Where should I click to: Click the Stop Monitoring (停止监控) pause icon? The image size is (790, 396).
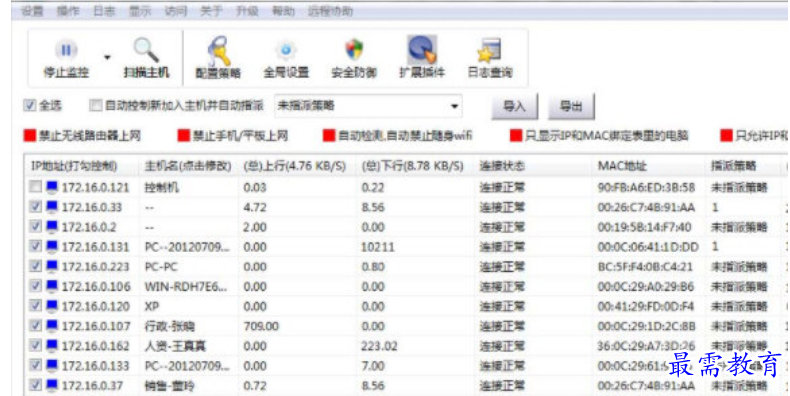click(66, 50)
